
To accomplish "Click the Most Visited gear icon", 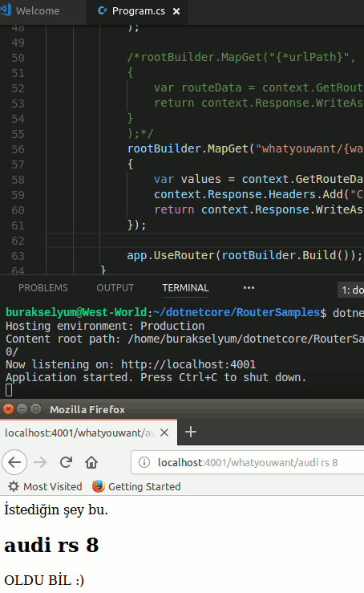I will click(x=14, y=486).
